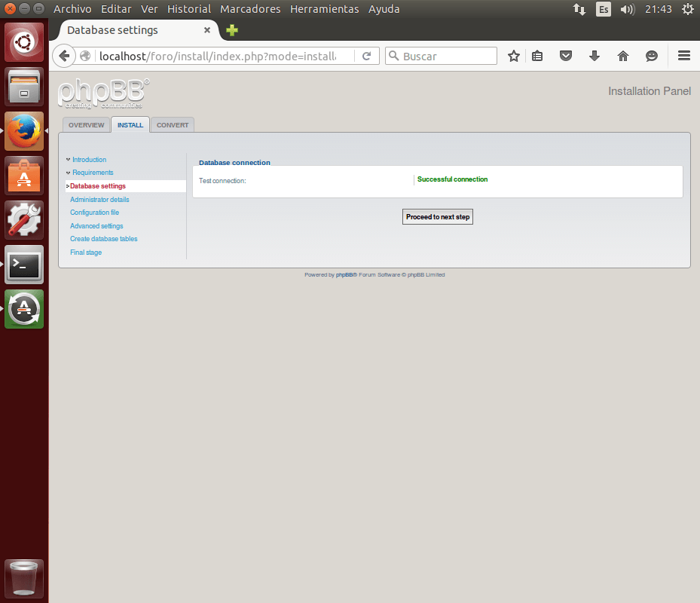Bookmark this page with the star icon
The width and height of the screenshot is (700, 603).
513,57
